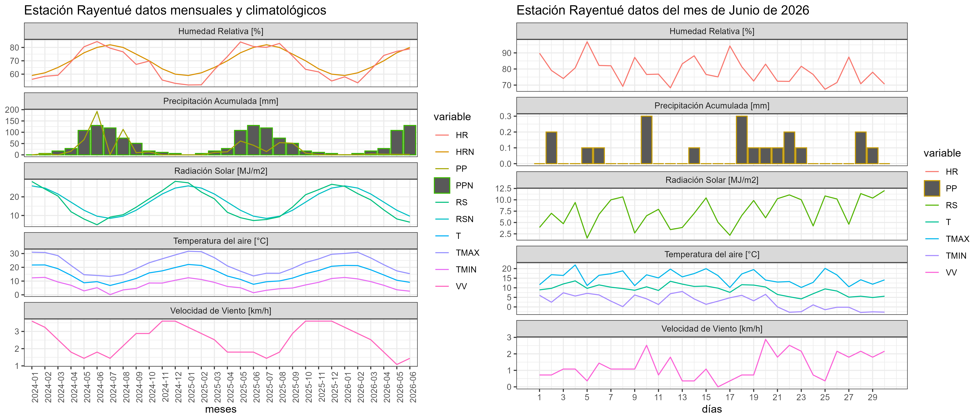Click "Temperatura del aire [°C]" strip in the Junio 2026 chart

[712, 254]
